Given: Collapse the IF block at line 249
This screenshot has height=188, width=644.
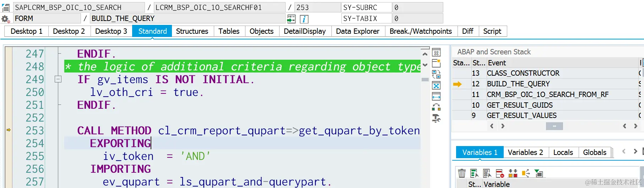Looking at the screenshot, I should pyautogui.click(x=58, y=79).
